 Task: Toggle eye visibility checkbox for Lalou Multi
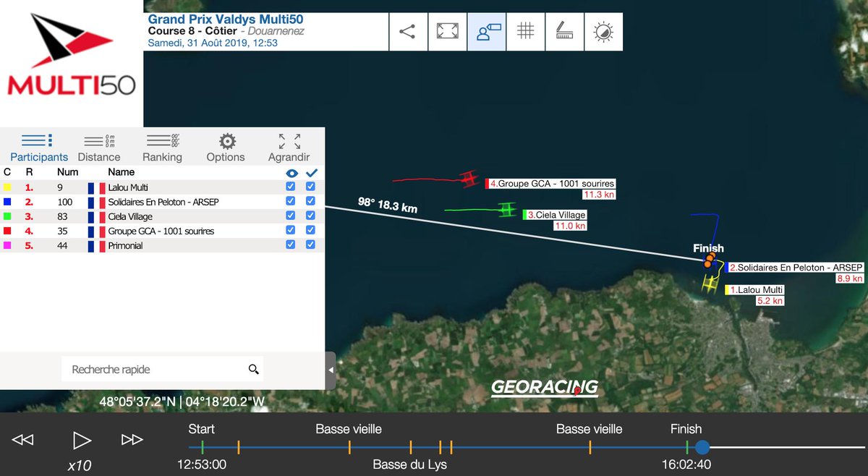[291, 187]
